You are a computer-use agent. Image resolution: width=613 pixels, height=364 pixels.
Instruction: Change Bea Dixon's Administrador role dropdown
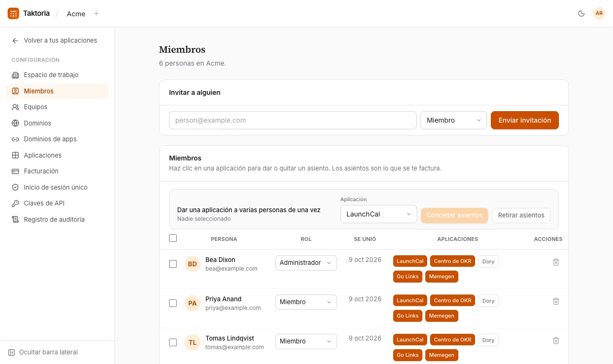pyautogui.click(x=306, y=263)
